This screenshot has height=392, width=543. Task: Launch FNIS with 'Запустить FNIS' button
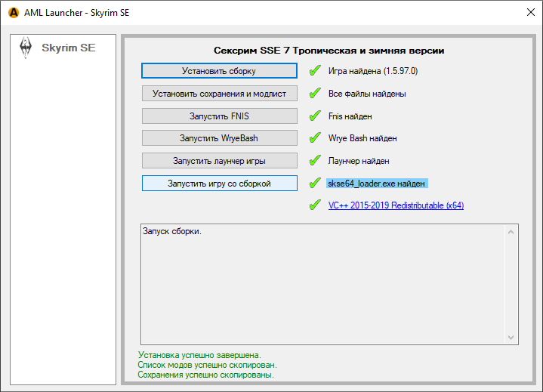pos(219,116)
